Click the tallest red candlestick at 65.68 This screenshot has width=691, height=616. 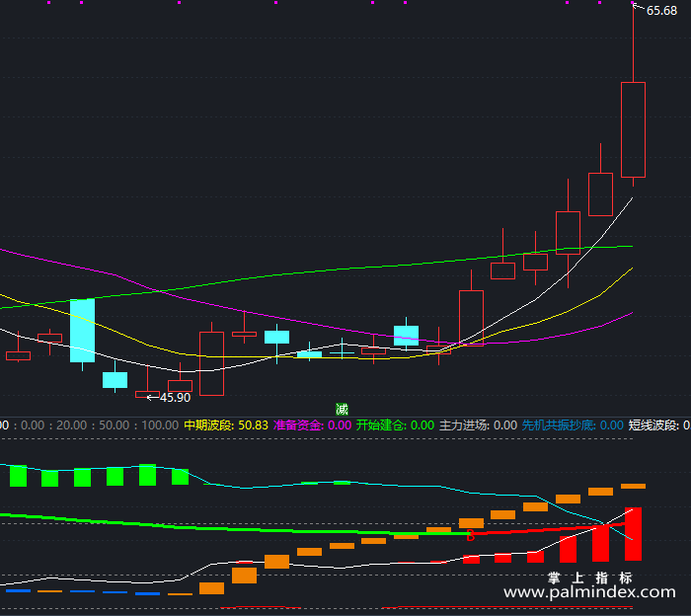(634, 129)
